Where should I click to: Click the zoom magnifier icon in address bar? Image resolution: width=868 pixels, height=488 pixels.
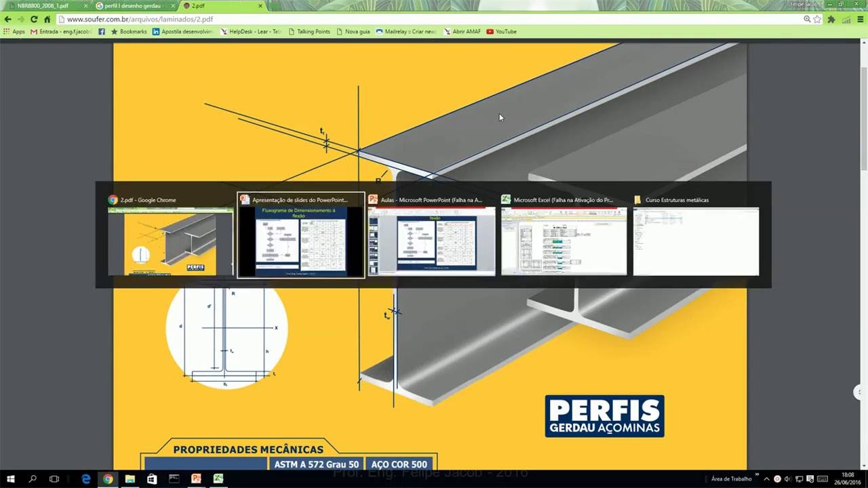click(807, 19)
